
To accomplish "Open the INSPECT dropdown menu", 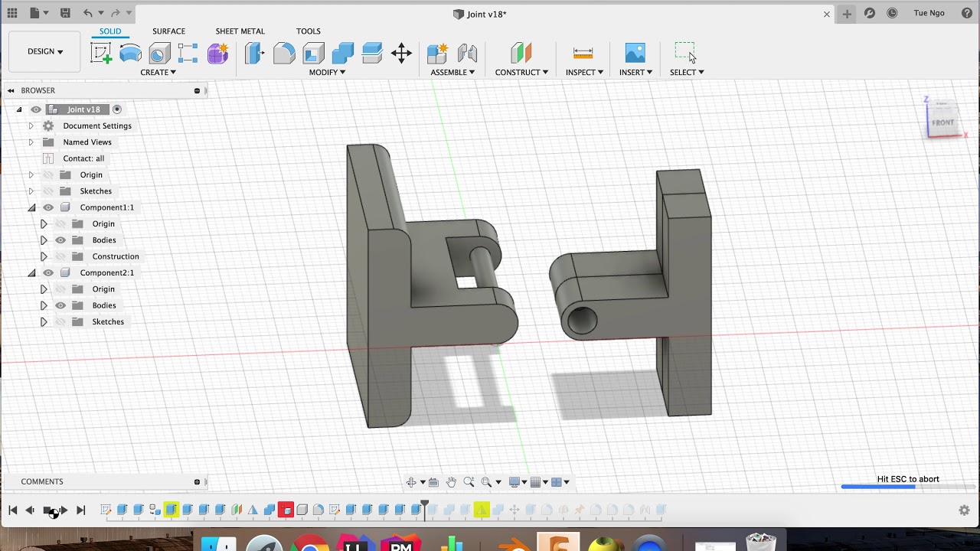I will (x=584, y=72).
